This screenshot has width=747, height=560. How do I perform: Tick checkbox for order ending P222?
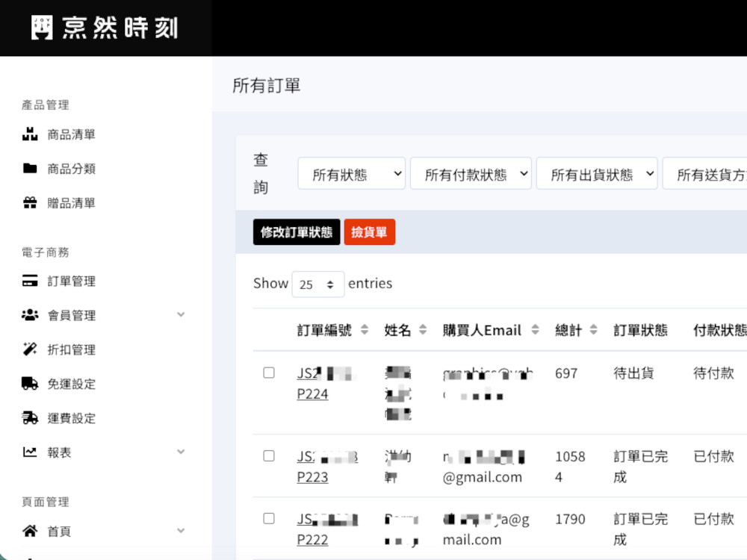pos(269,518)
